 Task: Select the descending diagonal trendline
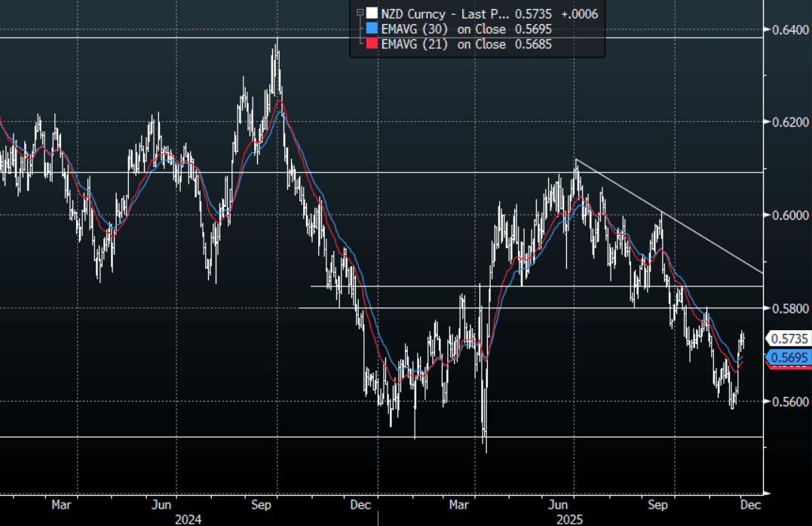coord(671,217)
